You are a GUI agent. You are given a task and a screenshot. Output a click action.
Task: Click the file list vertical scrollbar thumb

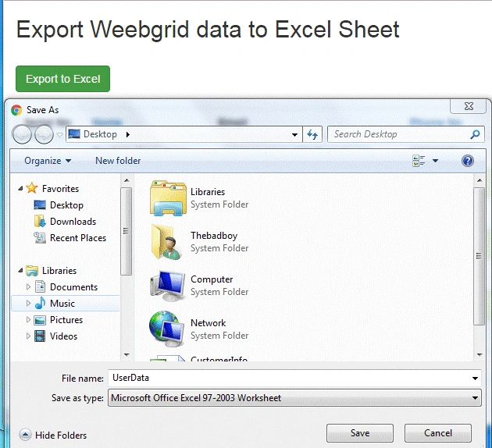[x=480, y=256]
